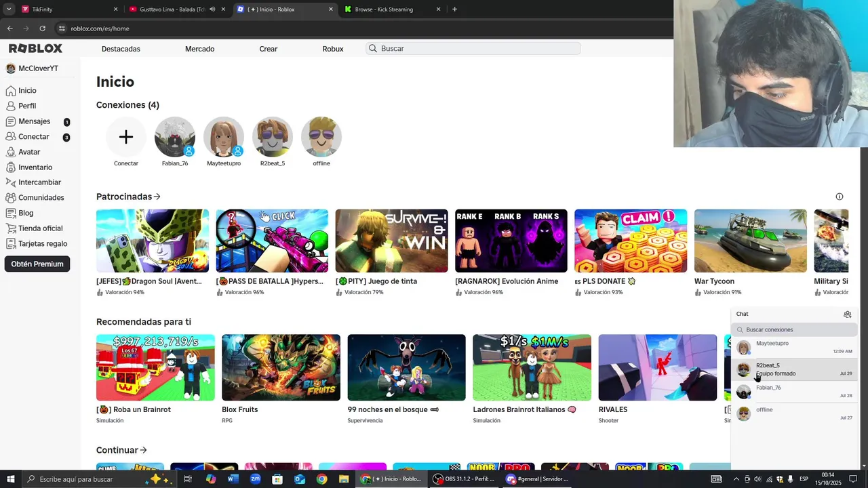Open offline user's chat conversation
Viewport: 868px width, 488px height.
794,413
